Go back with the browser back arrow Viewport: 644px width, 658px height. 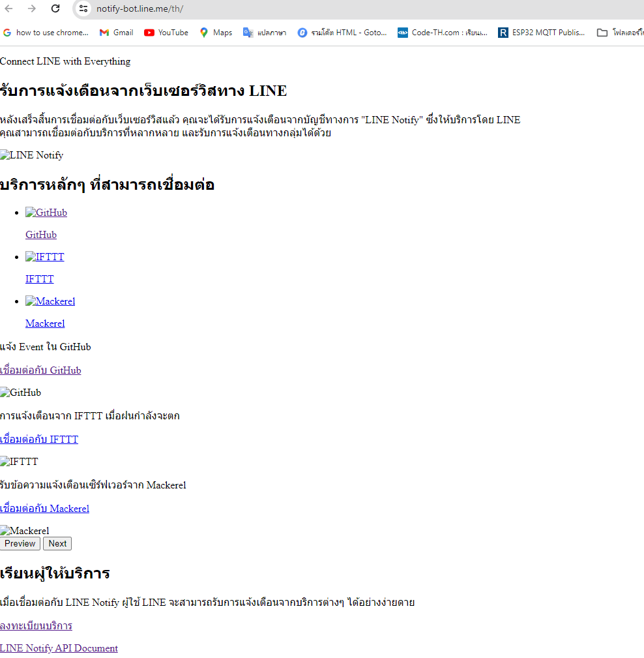pos(9,8)
